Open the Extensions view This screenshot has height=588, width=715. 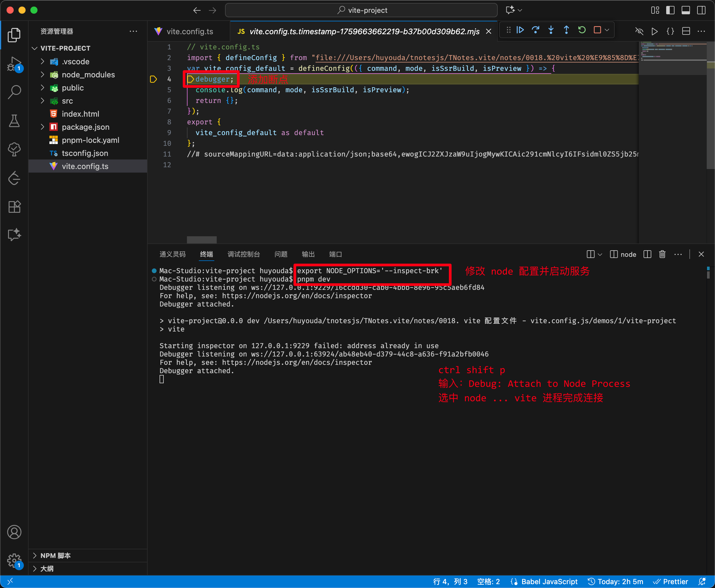pos(14,206)
